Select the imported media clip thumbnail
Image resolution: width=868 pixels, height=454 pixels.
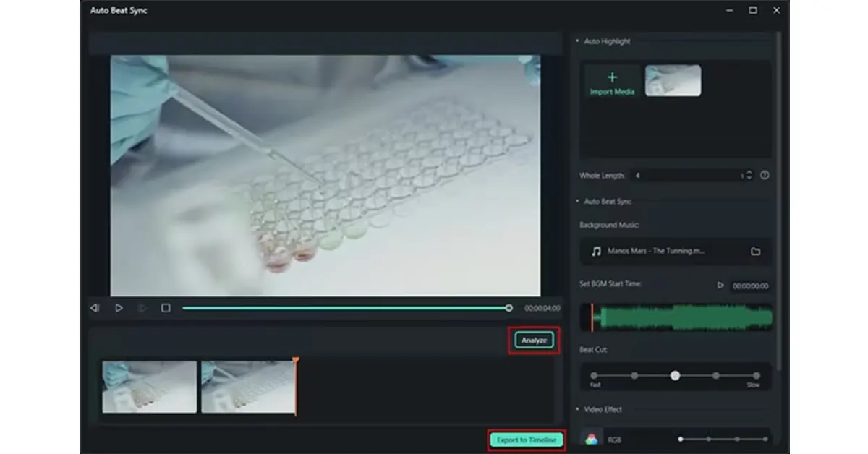click(x=673, y=80)
